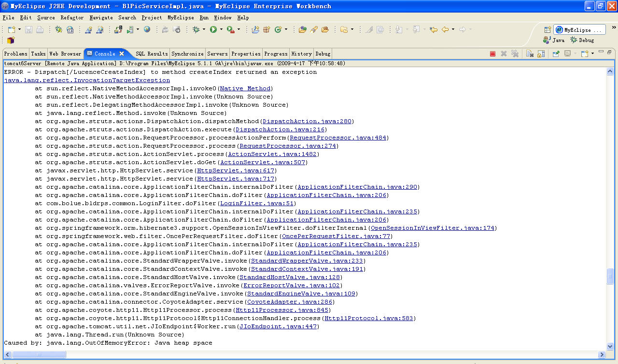The height and width of the screenshot is (364, 618).
Task: Clear the console output
Action: tap(529, 54)
